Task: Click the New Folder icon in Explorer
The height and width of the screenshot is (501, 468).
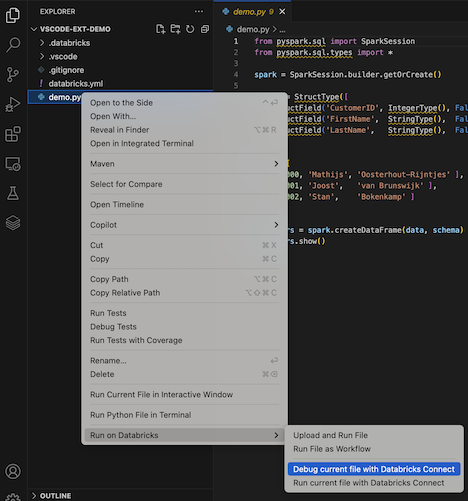Action: point(175,29)
